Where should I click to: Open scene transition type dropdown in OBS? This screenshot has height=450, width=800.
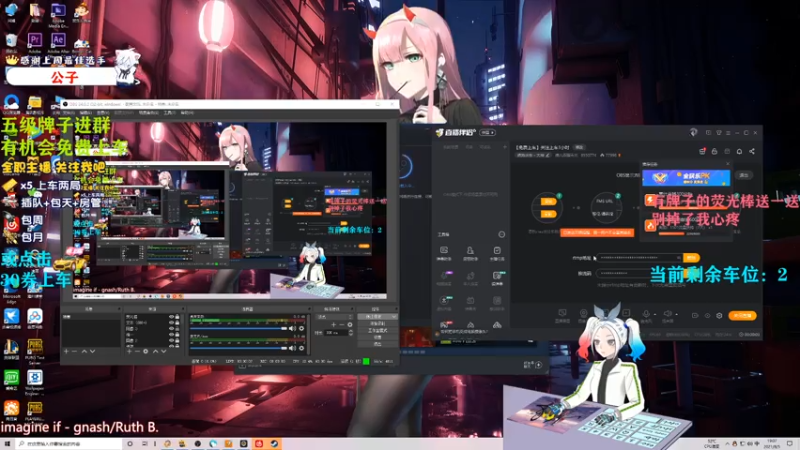(334, 317)
